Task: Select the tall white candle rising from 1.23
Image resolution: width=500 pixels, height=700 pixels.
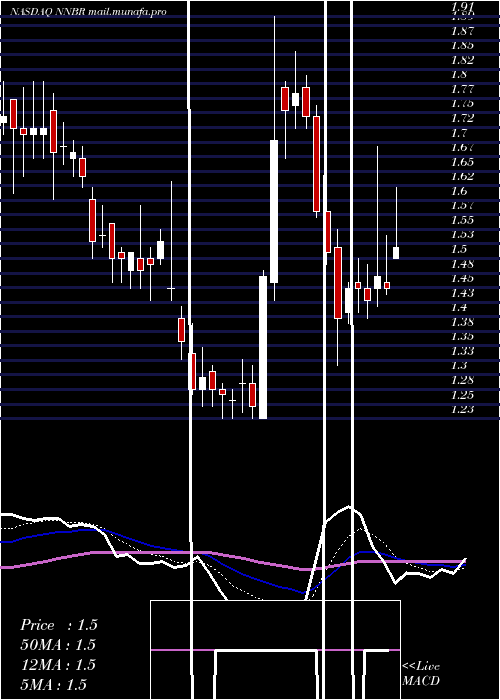Action: point(263,347)
